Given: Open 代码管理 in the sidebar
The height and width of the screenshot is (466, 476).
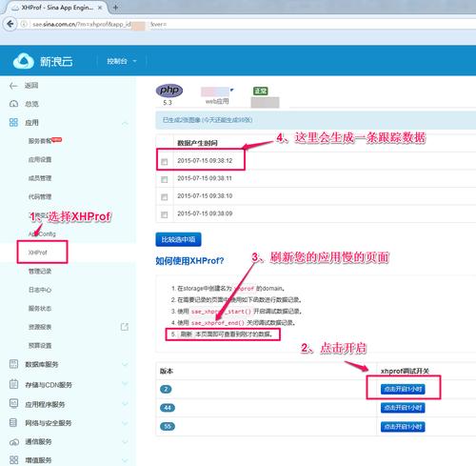Looking at the screenshot, I should [x=40, y=196].
